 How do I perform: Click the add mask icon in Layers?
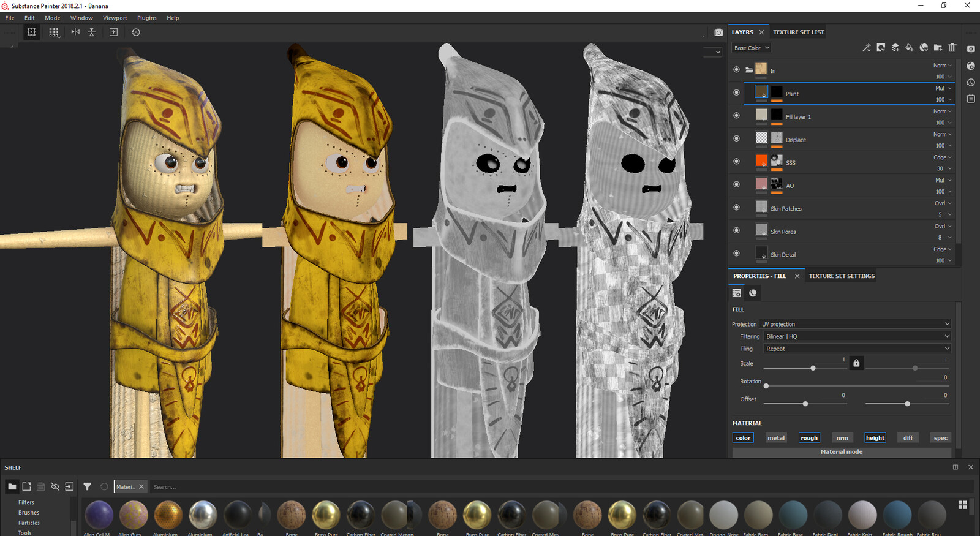pyautogui.click(x=881, y=48)
